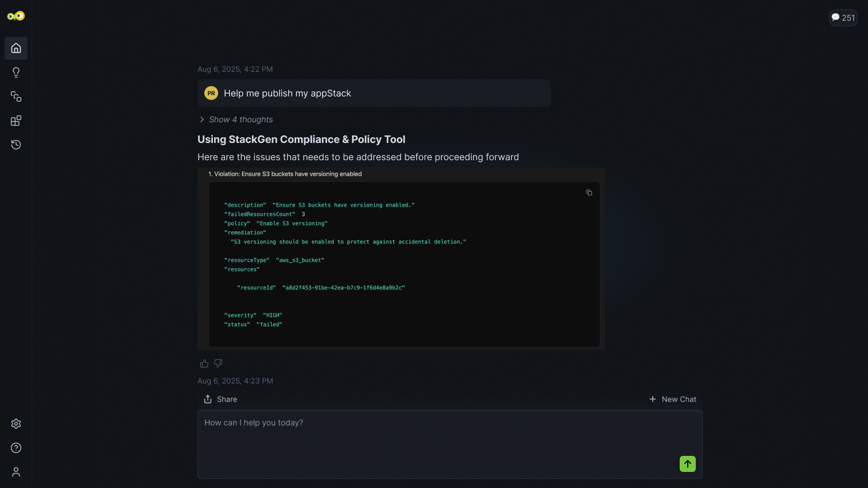Like the response with thumbs up
868x488 pixels.
click(x=204, y=363)
